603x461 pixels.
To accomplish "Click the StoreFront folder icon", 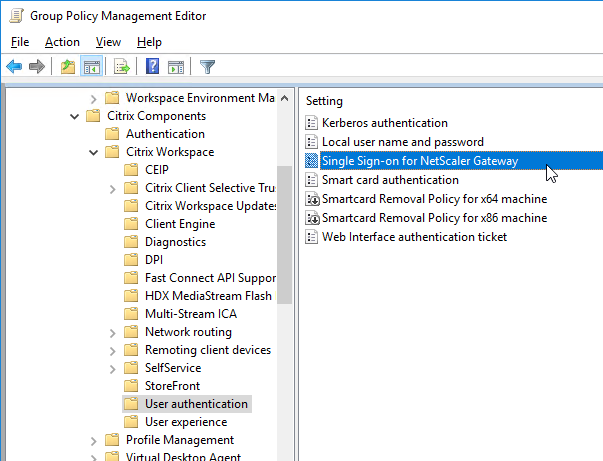I will [x=131, y=386].
